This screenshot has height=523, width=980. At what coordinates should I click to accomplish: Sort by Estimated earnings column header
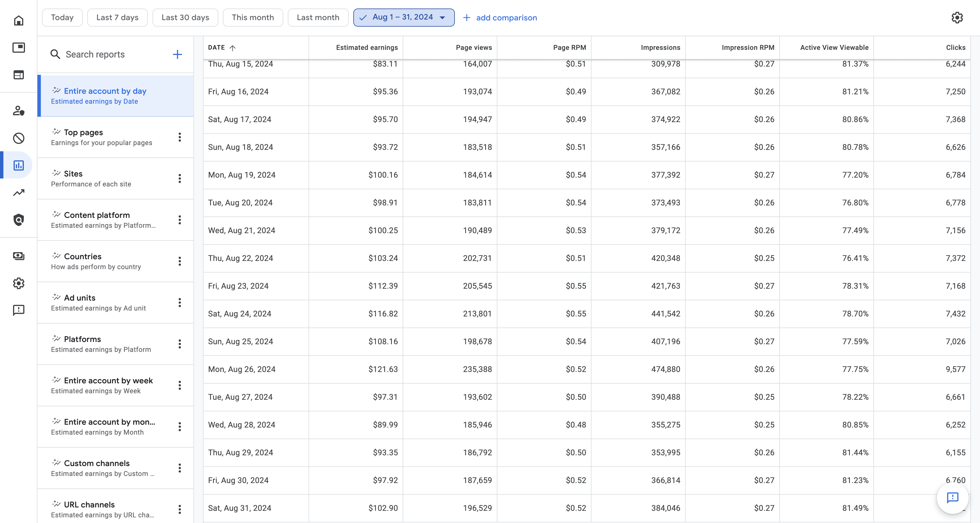pyautogui.click(x=367, y=48)
